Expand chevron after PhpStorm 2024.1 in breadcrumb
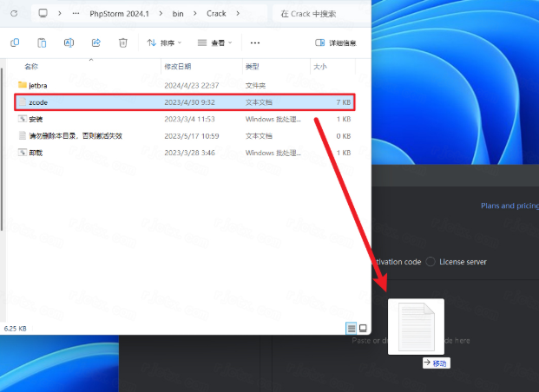Image resolution: width=539 pixels, height=392 pixels. 161,13
